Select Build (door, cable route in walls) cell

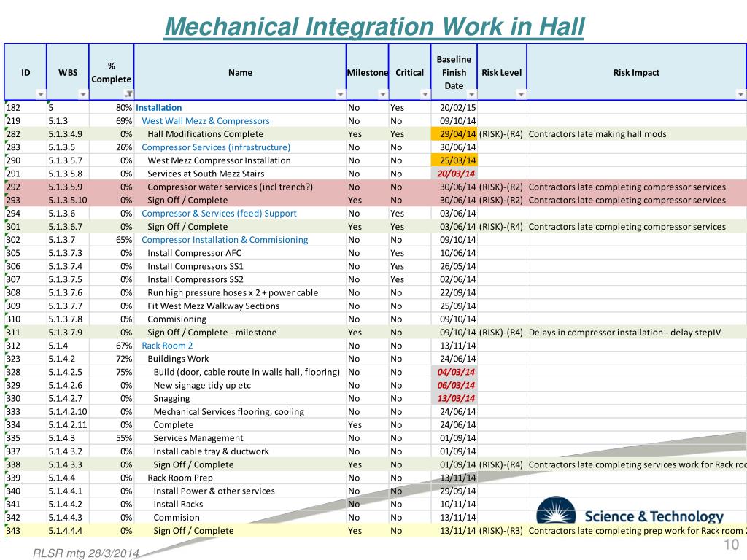click(241, 372)
